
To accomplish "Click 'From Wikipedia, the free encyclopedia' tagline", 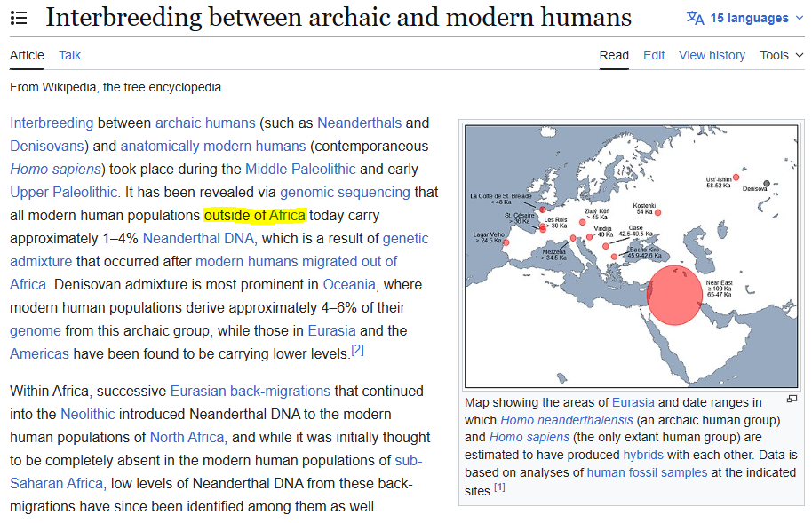I will pos(115,87).
